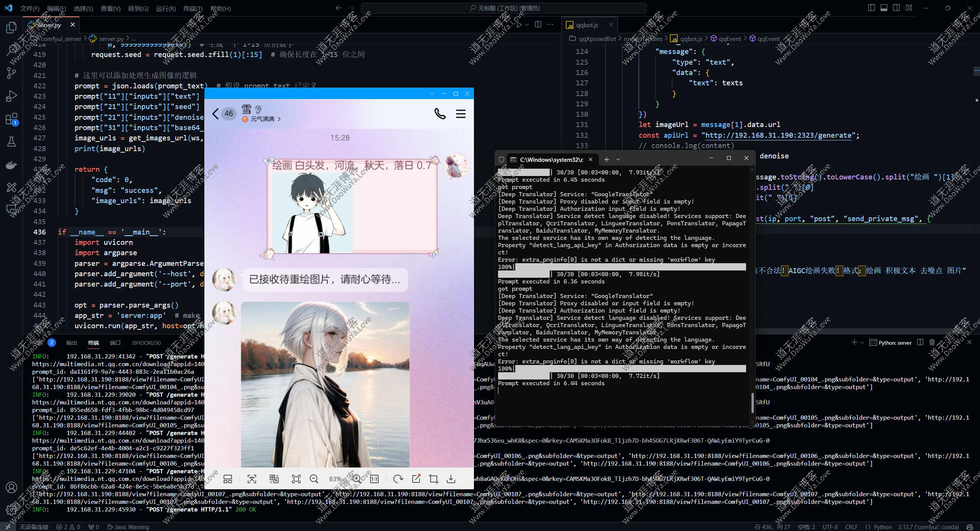Image resolution: width=980 pixels, height=531 pixels.
Task: Toggle the secondary side bar layout
Action: tap(896, 8)
